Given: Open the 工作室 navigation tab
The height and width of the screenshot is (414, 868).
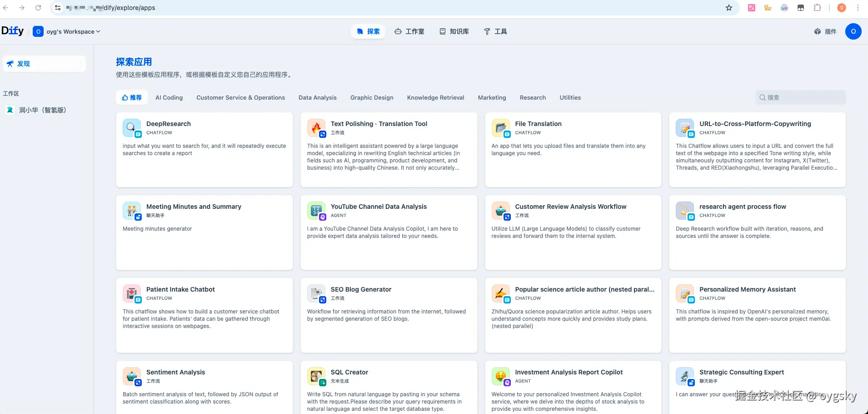Looking at the screenshot, I should point(409,31).
